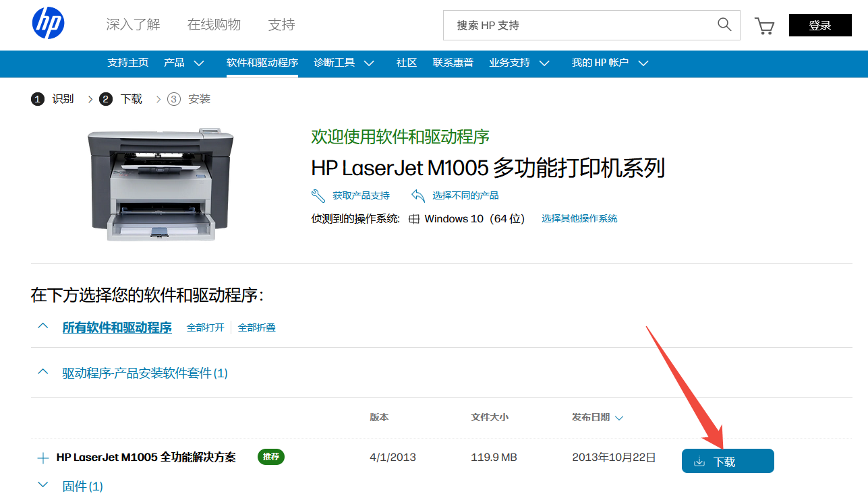Focus the 搜索 HP 支持 search field
The height and width of the screenshot is (504, 868).
coord(591,25)
